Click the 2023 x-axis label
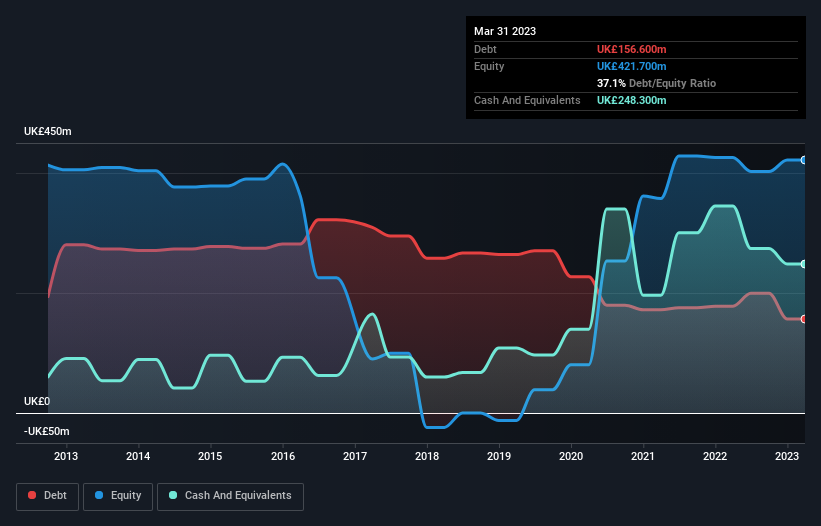The width and height of the screenshot is (821, 526). point(787,456)
